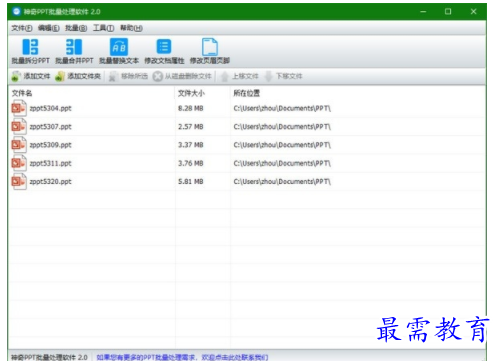498x361 pixels.
Task: Click 从磁盘删除文件 in the toolbar
Action: tap(182, 76)
